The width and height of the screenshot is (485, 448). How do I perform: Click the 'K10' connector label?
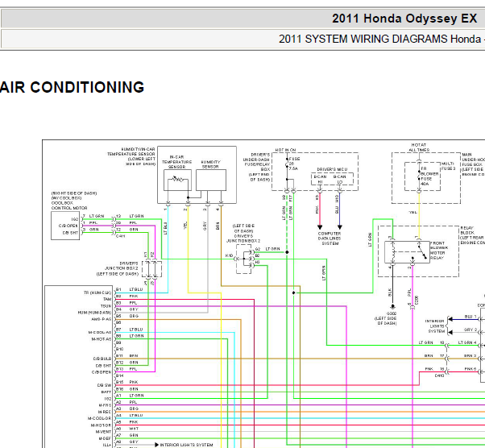coord(229,256)
